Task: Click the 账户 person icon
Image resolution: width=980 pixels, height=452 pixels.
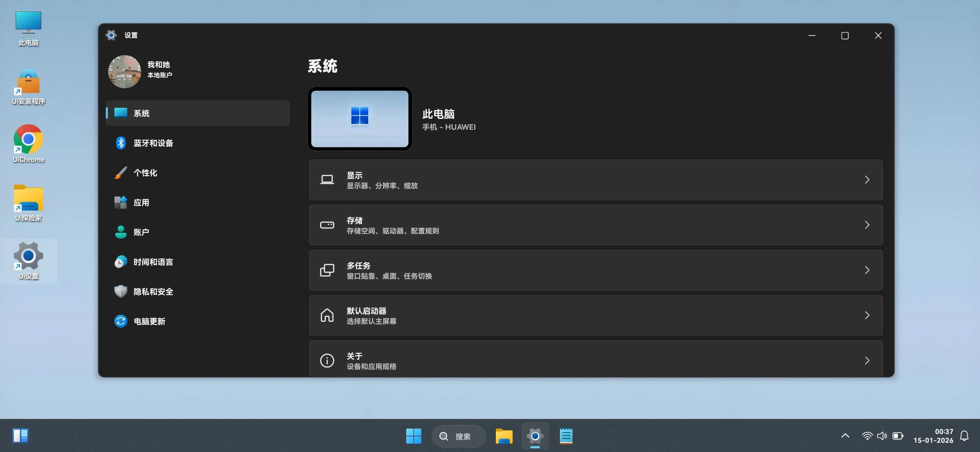Action: point(121,232)
